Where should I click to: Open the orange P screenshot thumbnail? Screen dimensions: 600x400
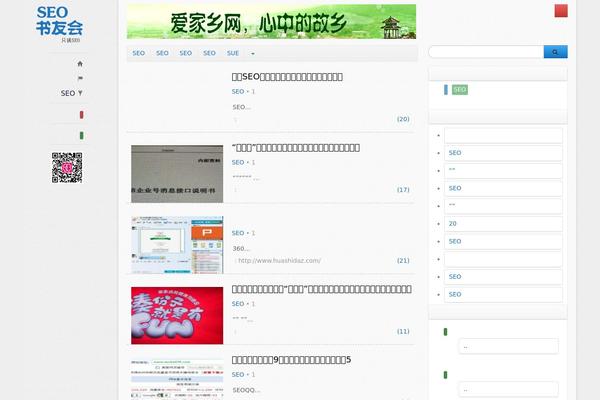(177, 245)
